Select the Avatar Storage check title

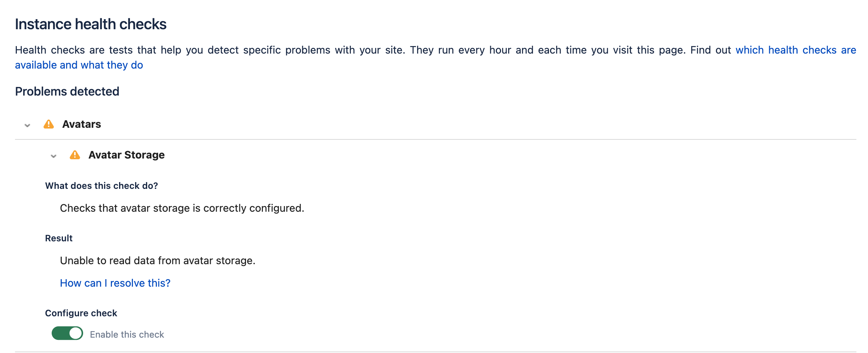(x=127, y=155)
